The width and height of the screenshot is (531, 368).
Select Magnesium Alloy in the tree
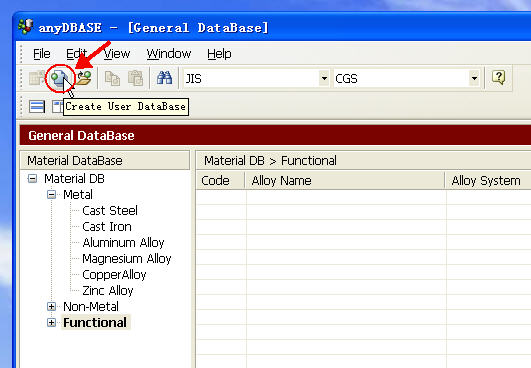click(x=127, y=259)
